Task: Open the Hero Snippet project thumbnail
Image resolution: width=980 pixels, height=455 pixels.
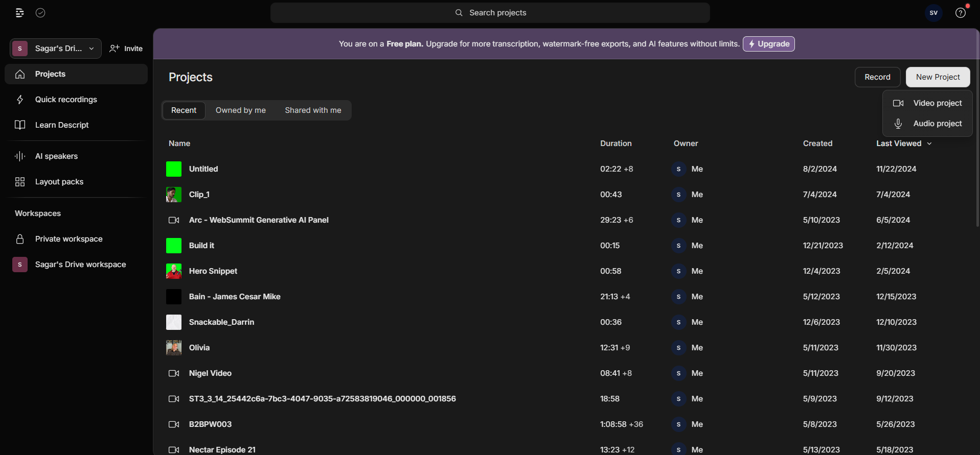Action: [x=174, y=271]
